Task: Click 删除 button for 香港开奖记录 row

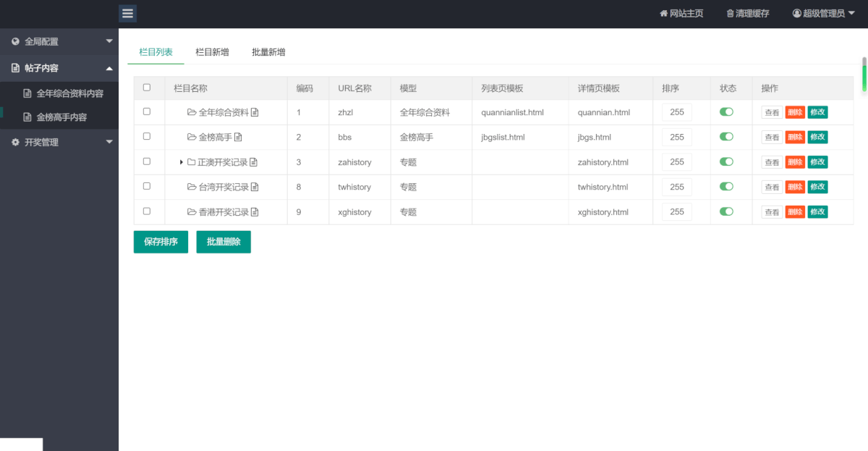Action: pos(795,212)
